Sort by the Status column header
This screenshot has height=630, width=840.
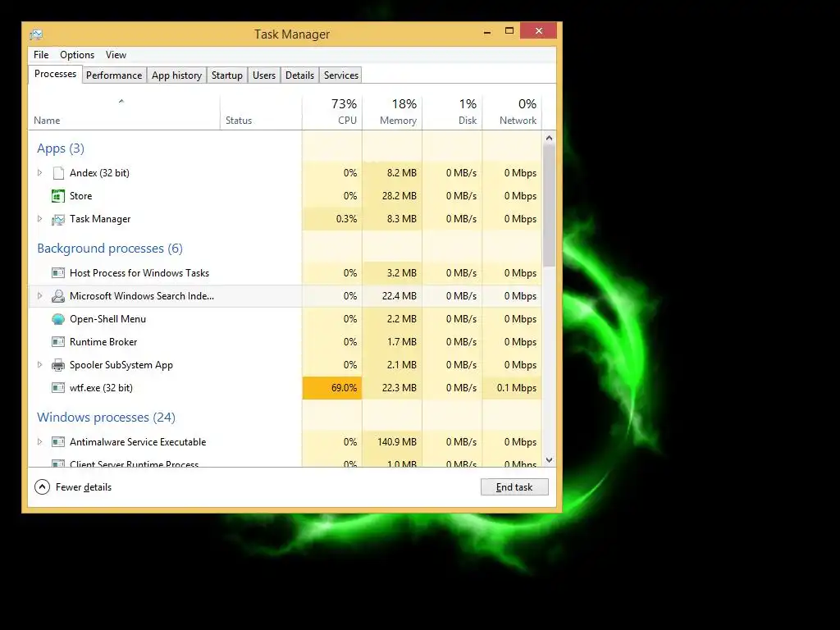click(261, 112)
